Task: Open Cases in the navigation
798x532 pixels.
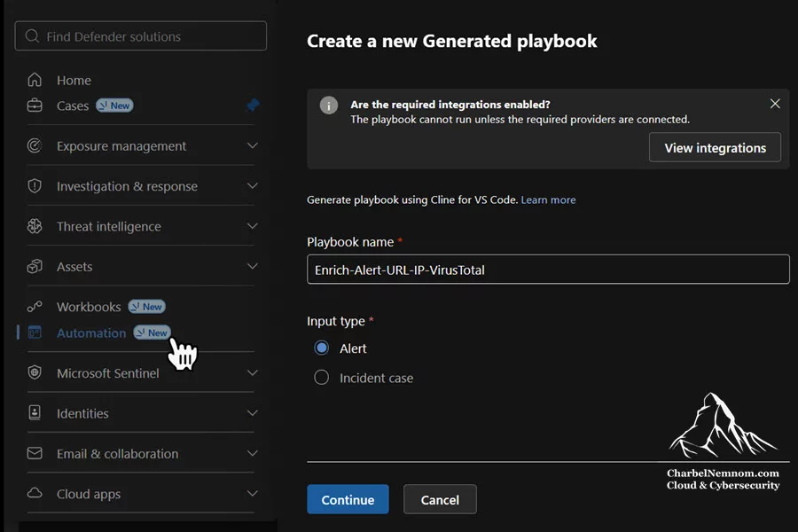Action: click(73, 106)
